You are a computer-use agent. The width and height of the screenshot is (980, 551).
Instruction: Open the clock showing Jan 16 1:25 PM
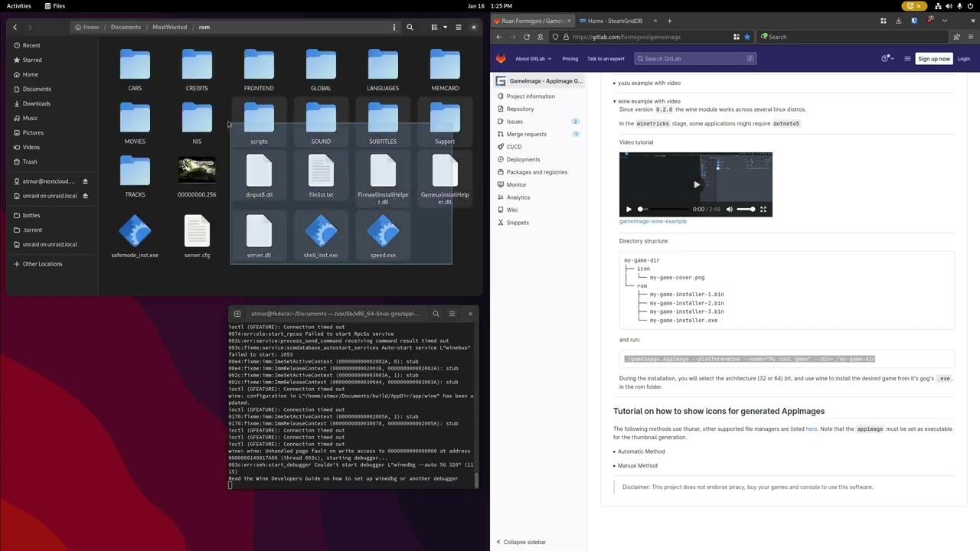click(490, 5)
